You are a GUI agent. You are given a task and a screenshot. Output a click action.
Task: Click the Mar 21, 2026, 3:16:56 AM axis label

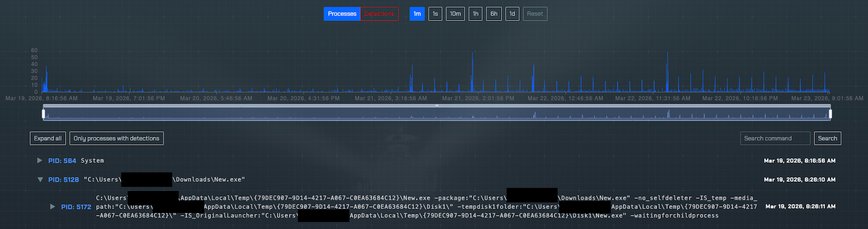391,98
